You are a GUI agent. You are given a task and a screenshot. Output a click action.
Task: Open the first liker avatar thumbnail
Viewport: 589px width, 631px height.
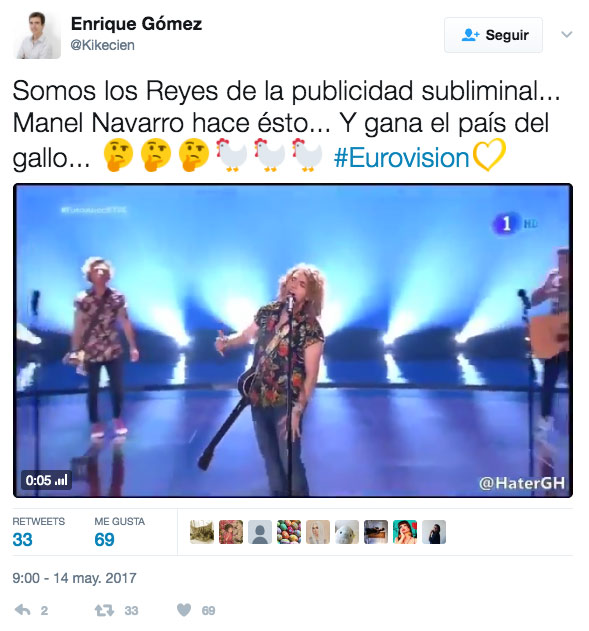tap(202, 532)
